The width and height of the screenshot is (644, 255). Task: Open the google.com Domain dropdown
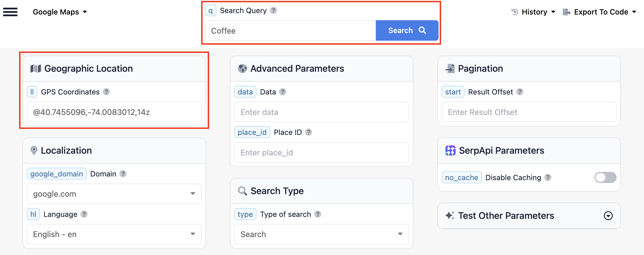(114, 194)
